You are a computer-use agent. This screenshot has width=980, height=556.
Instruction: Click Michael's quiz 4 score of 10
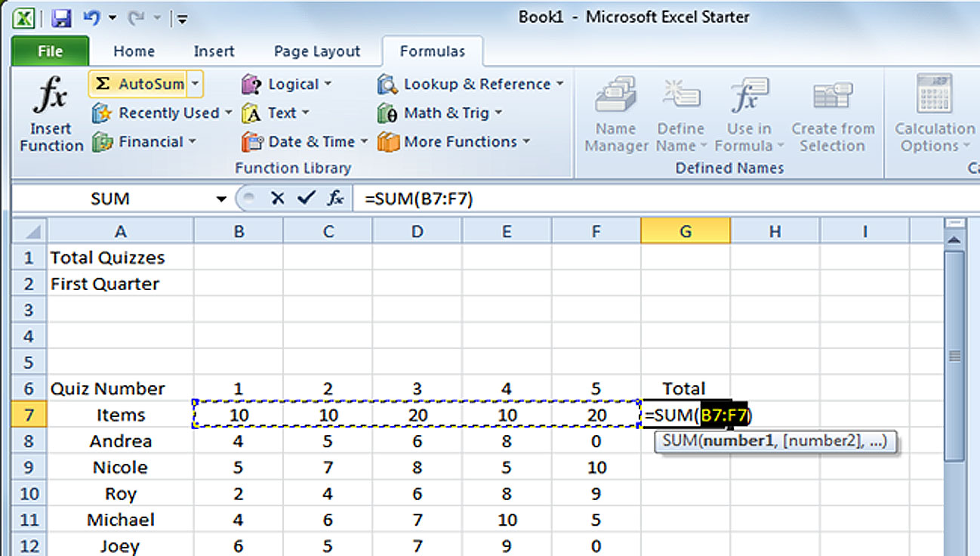[507, 520]
